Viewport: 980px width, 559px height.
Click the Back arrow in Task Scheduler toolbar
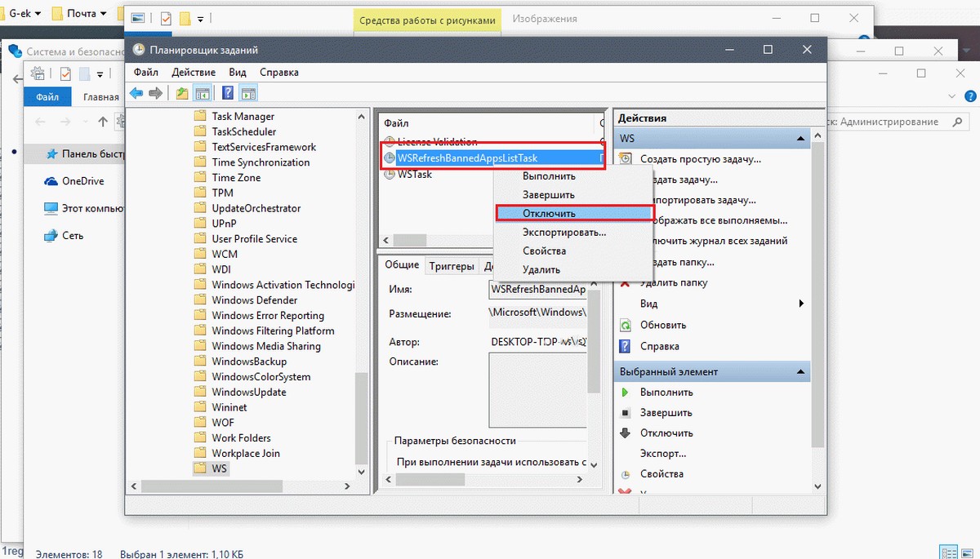point(136,93)
